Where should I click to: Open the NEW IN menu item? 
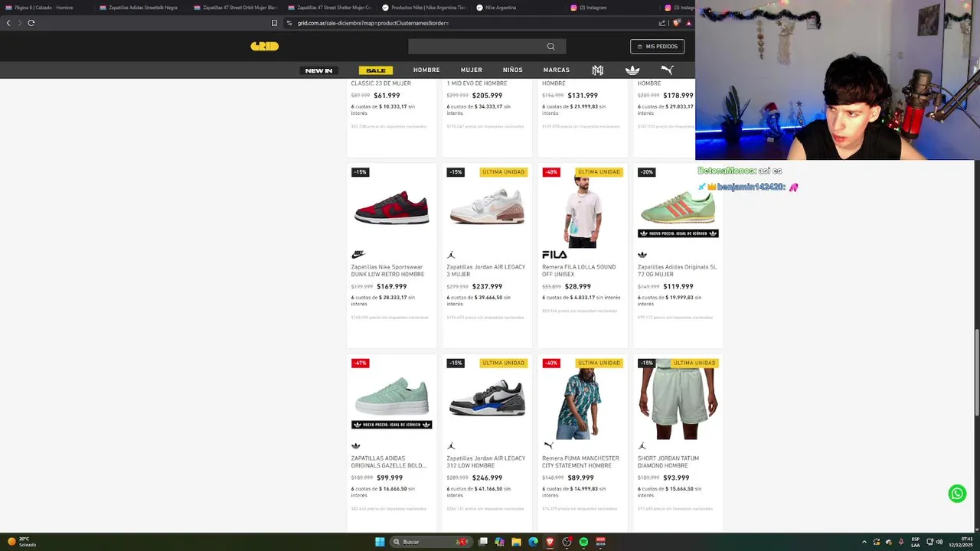tap(318, 70)
